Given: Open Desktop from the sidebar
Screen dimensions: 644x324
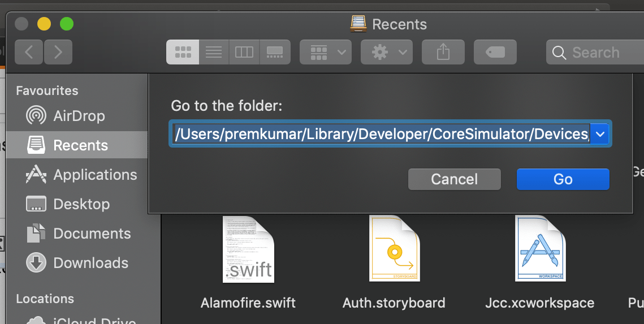Looking at the screenshot, I should [x=77, y=204].
